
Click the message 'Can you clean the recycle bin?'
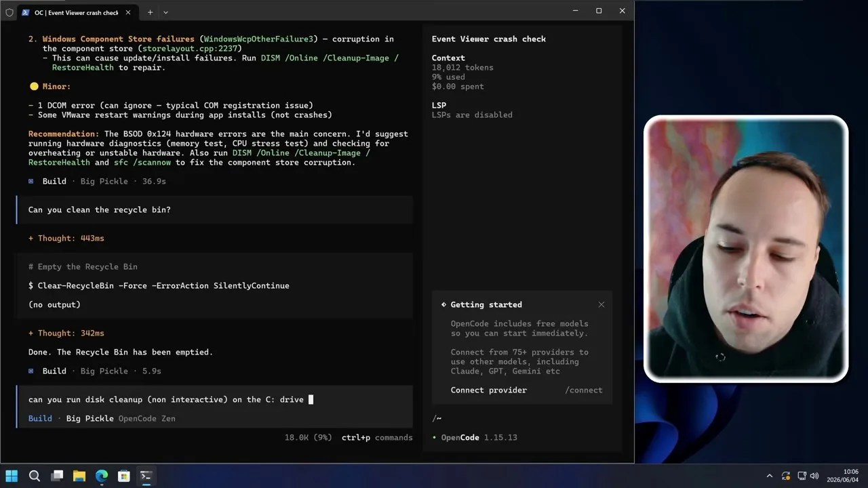(100, 210)
